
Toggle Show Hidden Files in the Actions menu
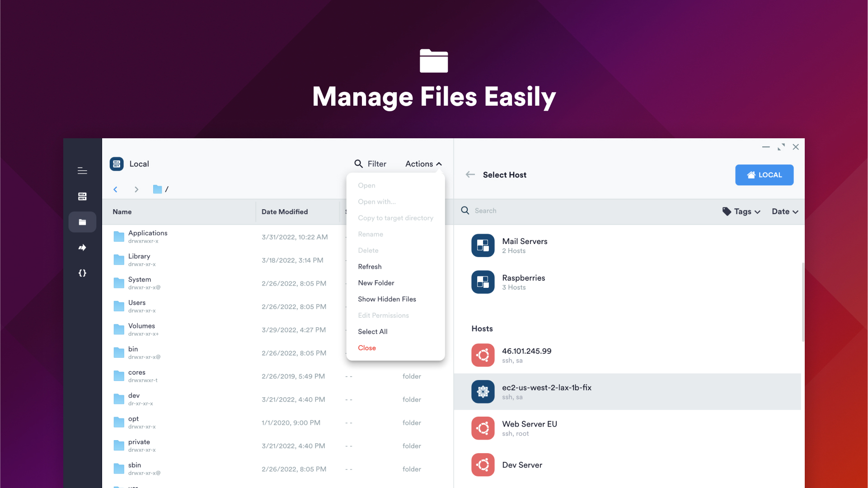[387, 299]
